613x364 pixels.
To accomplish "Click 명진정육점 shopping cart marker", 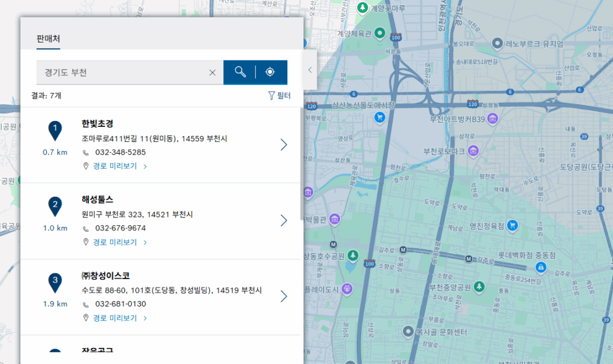I will pos(512,225).
